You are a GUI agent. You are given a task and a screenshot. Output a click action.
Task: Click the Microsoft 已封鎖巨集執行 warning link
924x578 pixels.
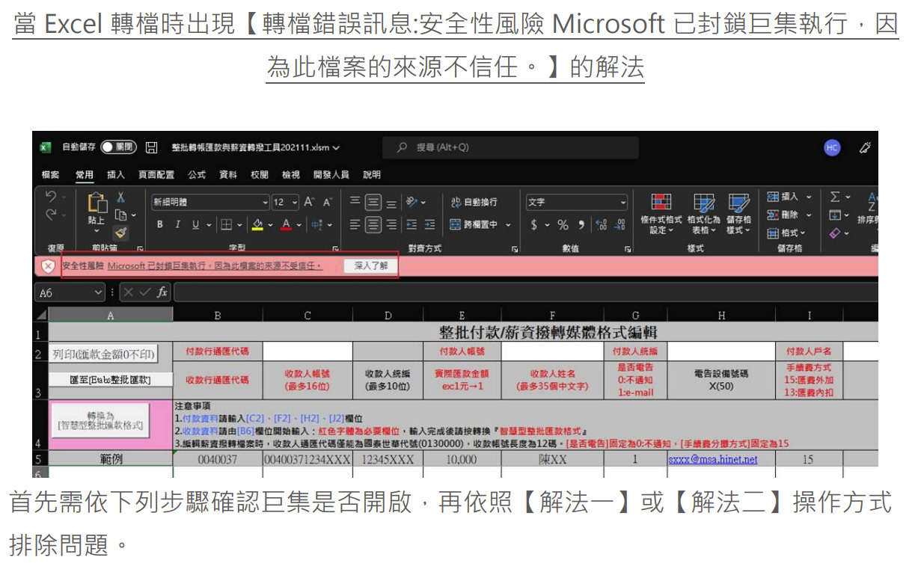215,265
